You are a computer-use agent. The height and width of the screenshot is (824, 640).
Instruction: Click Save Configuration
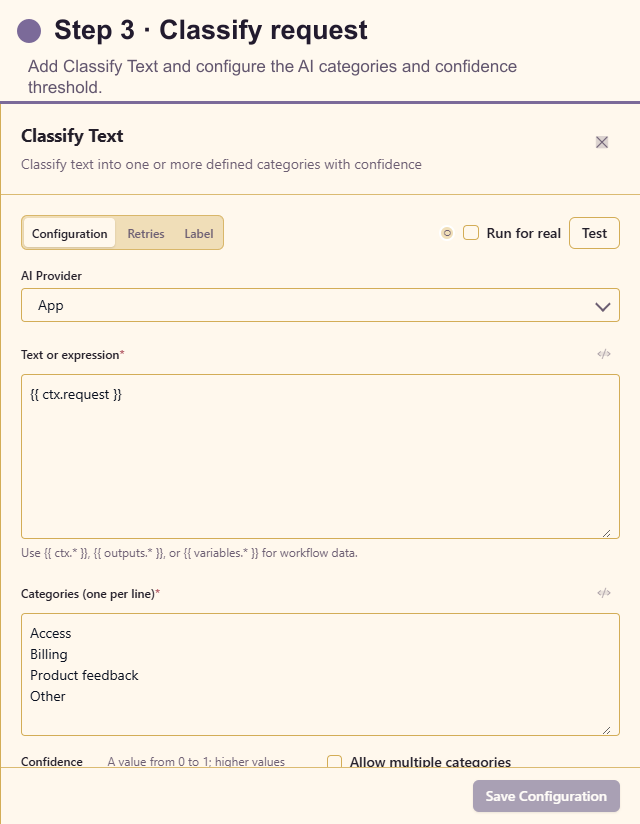point(546,796)
